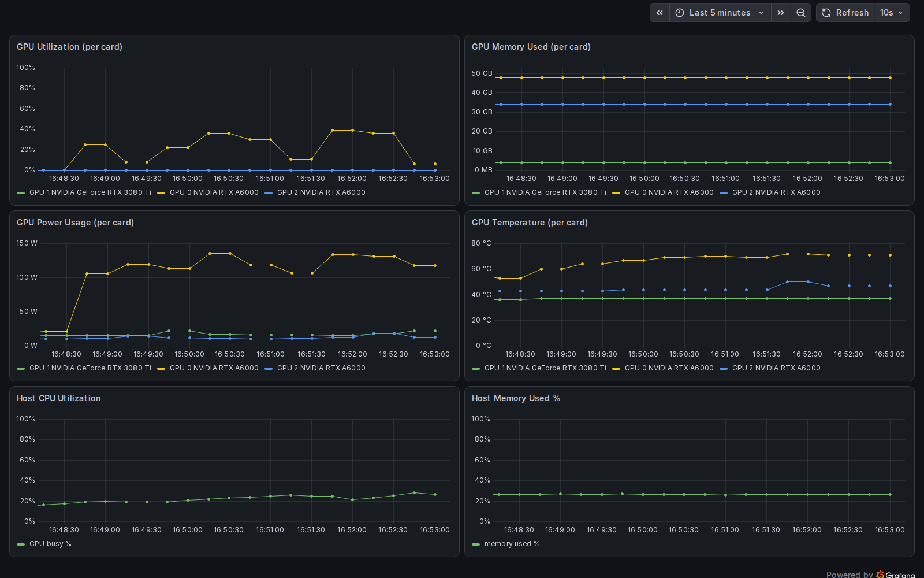This screenshot has height=578, width=924.
Task: Zoom out the time range with magnifier icon
Action: tap(801, 13)
